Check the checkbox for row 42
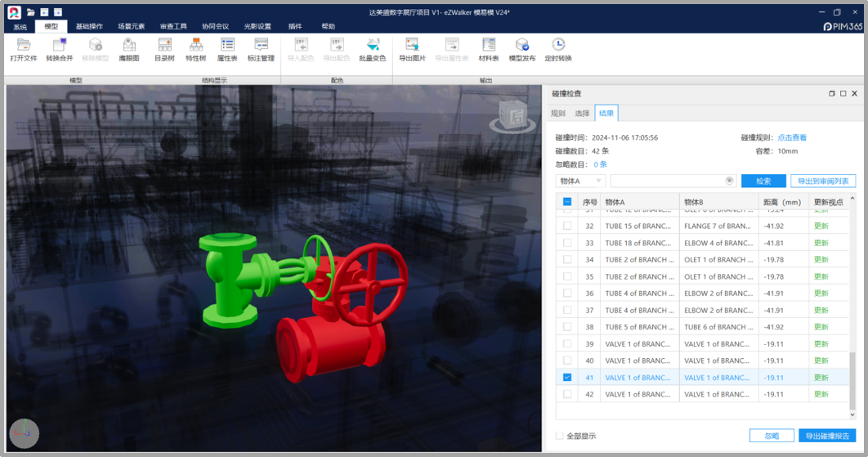Viewport: 868px width, 457px height. coord(567,394)
